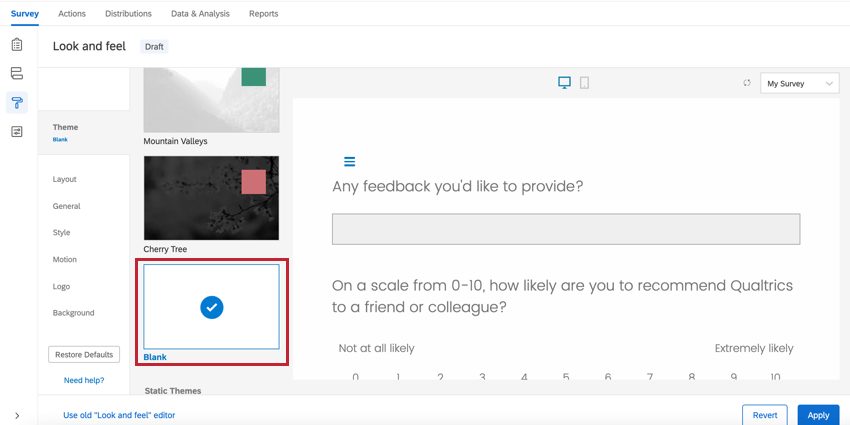Open the Logo section

(61, 286)
